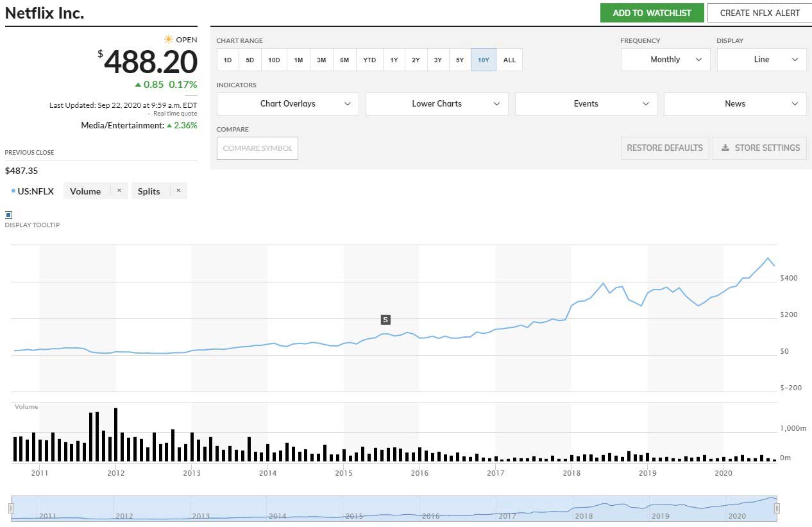Click the 2018 label on chart x-axis
This screenshot has height=527, width=812.
(x=571, y=473)
